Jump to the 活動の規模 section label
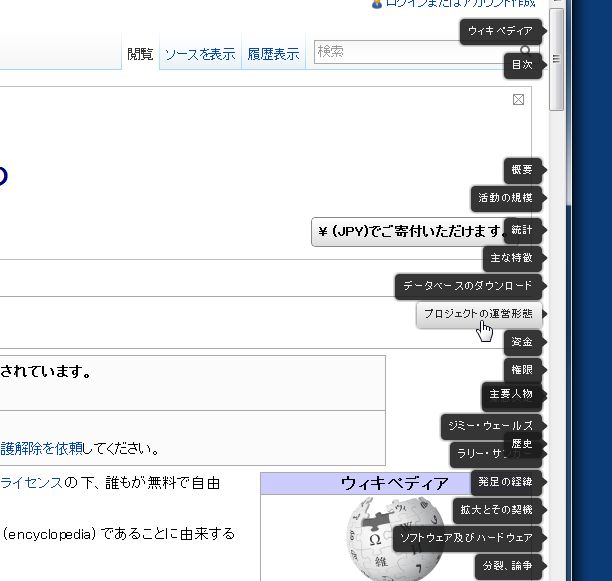612x581 pixels. coord(506,198)
